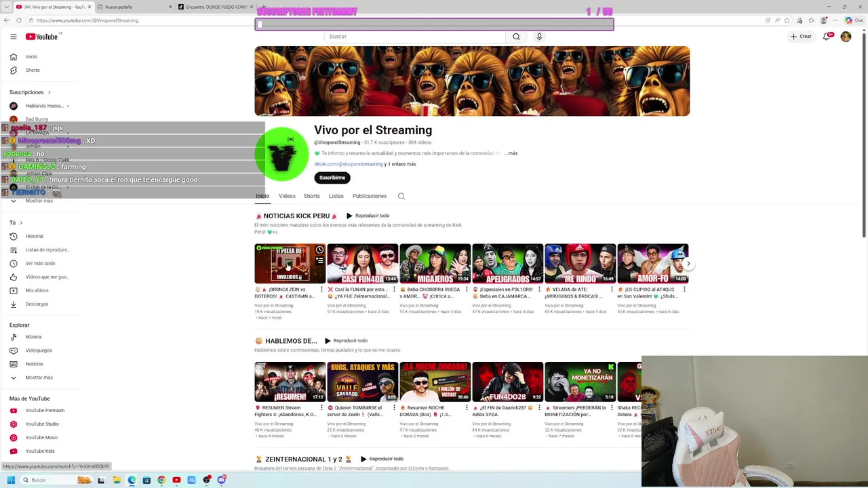
Task: Switch to the Listas tab
Action: pyautogui.click(x=336, y=197)
